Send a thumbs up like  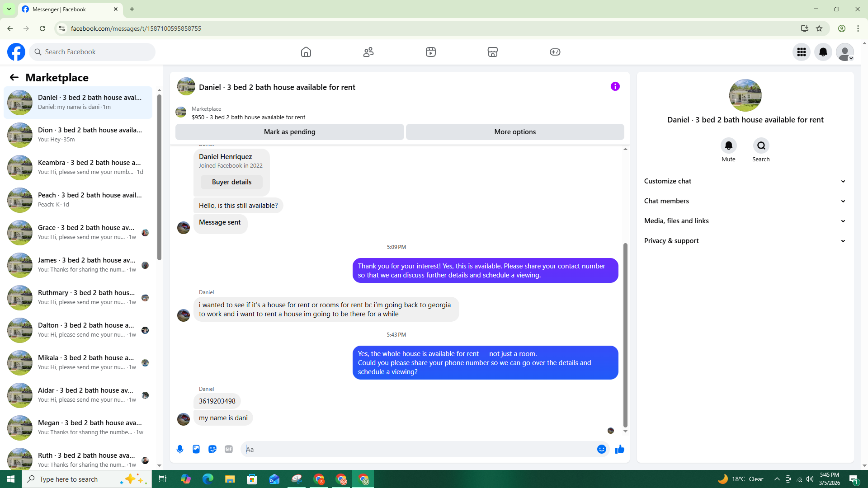(x=619, y=449)
